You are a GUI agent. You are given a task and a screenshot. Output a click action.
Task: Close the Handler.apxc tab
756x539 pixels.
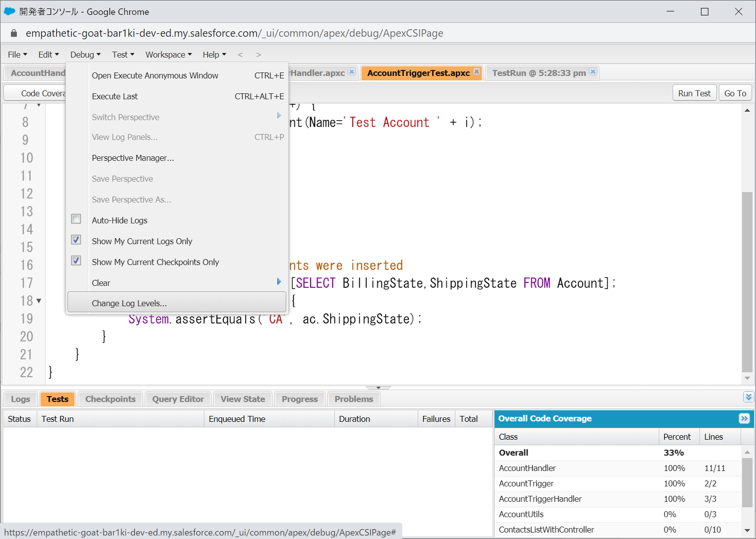(352, 71)
